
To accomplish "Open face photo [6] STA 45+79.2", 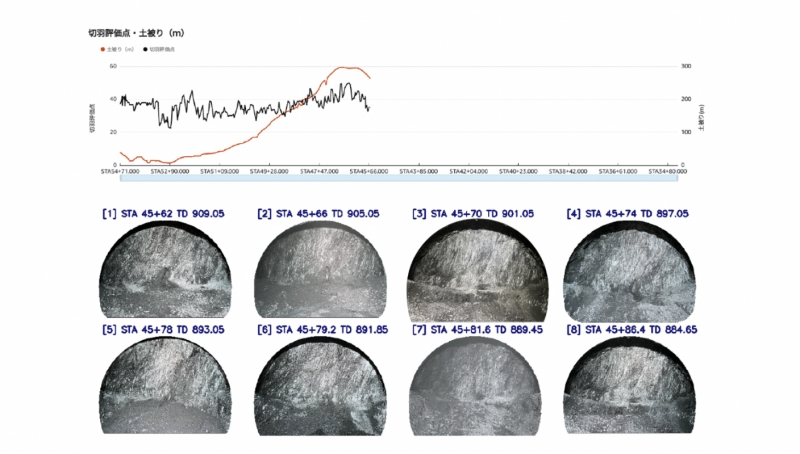I will (319, 386).
